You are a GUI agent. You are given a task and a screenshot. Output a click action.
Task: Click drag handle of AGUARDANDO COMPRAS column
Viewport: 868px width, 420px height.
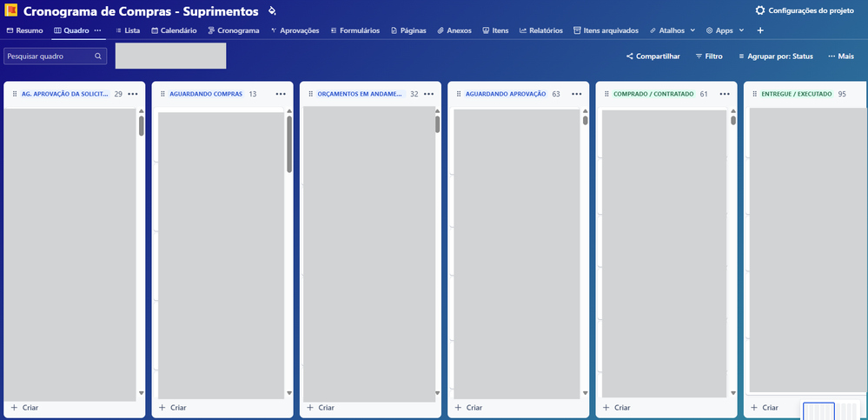tap(162, 94)
